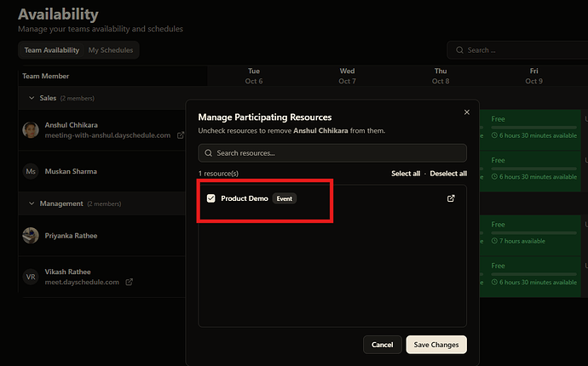Open Product Demo external link icon
The image size is (588, 366).
[451, 198]
